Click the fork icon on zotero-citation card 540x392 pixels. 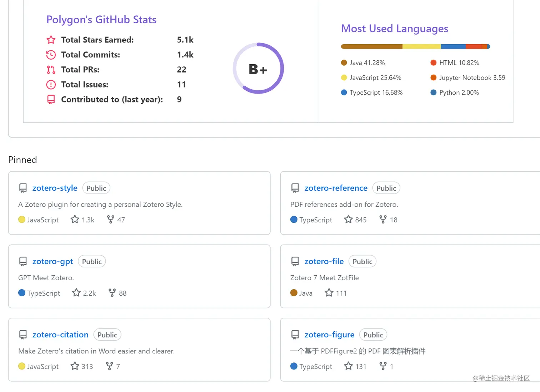pyautogui.click(x=109, y=366)
